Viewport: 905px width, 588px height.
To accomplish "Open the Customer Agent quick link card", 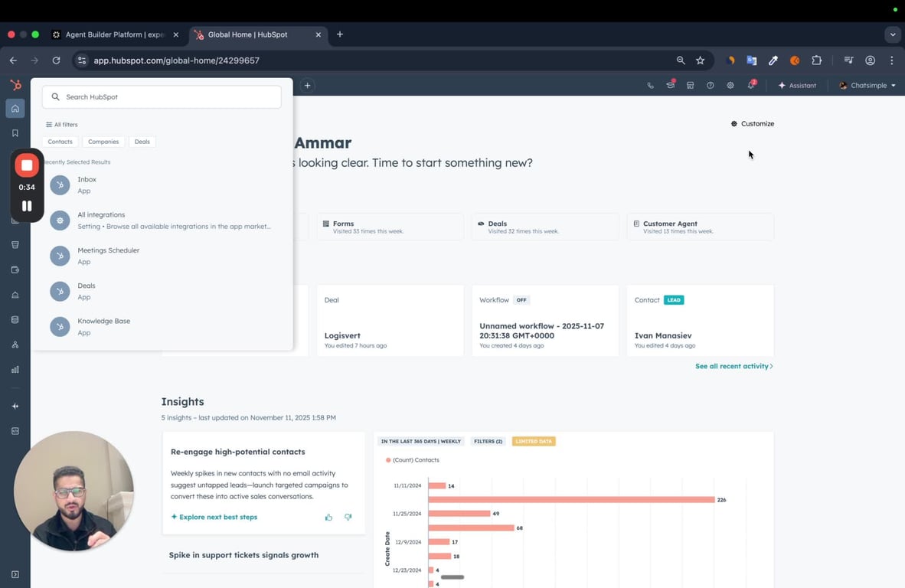I will (700, 227).
